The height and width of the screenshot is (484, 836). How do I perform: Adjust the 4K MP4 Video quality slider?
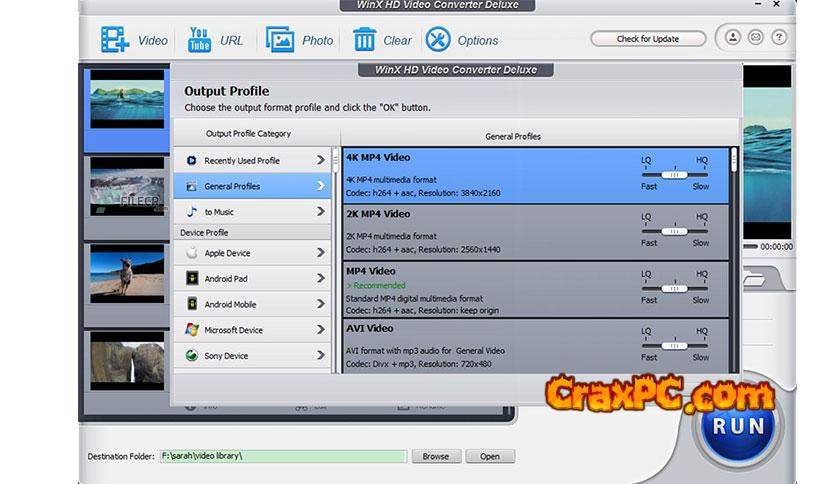(675, 173)
